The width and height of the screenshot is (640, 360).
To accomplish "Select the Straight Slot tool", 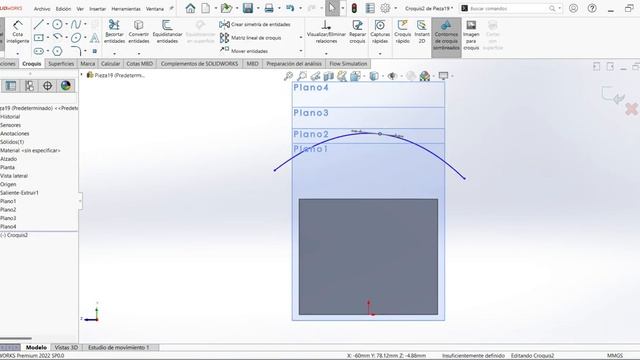I will [39, 51].
